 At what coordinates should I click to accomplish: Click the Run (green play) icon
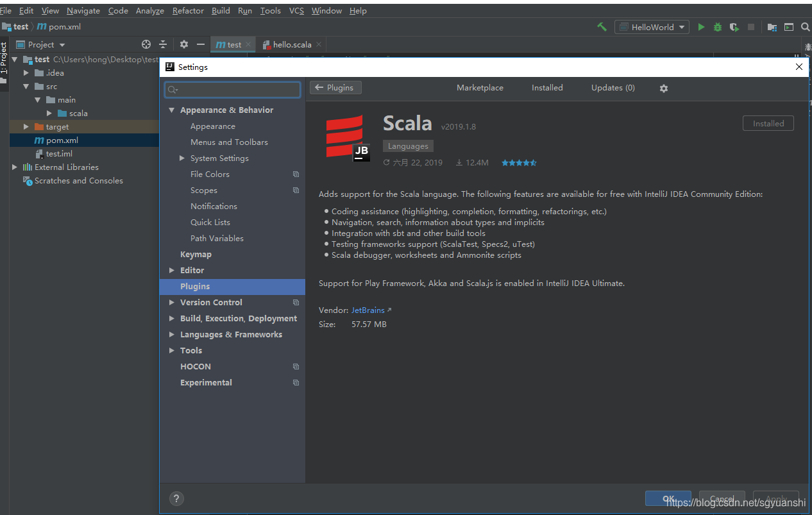point(701,26)
